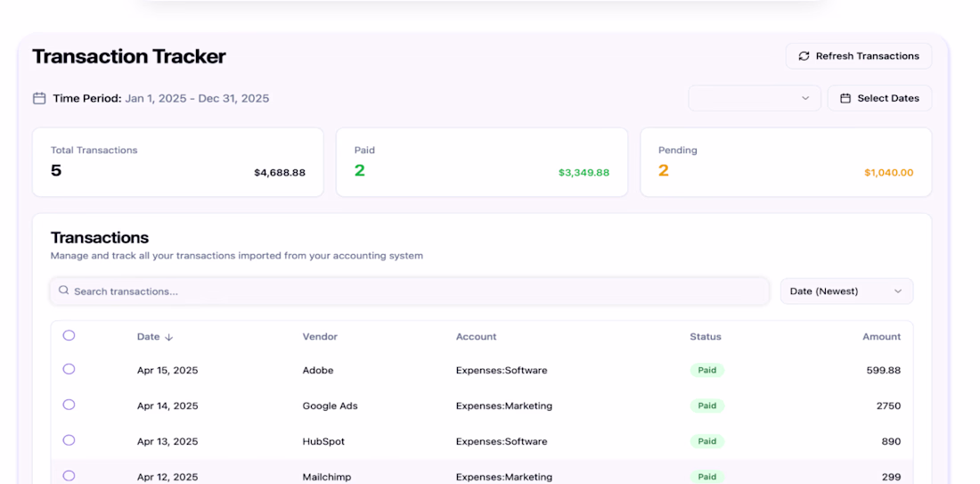This screenshot has height=484, width=980.
Task: Click the Search transactions field
Action: click(410, 291)
